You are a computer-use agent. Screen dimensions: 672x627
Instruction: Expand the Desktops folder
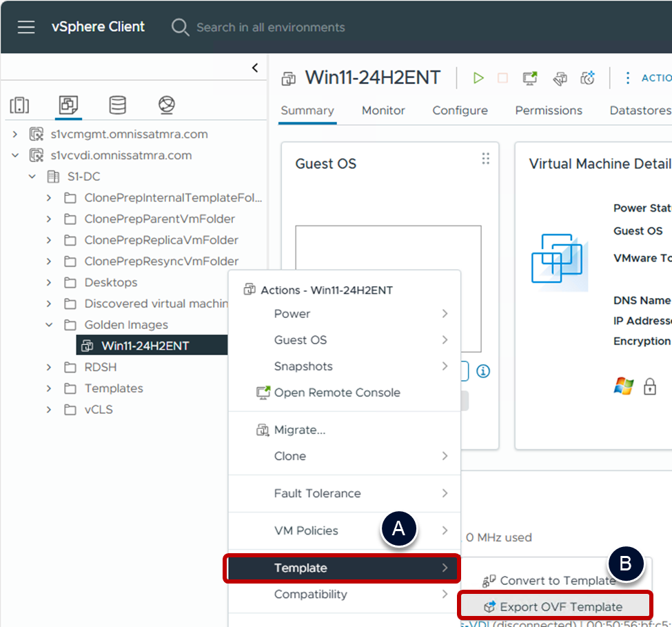[x=49, y=283]
